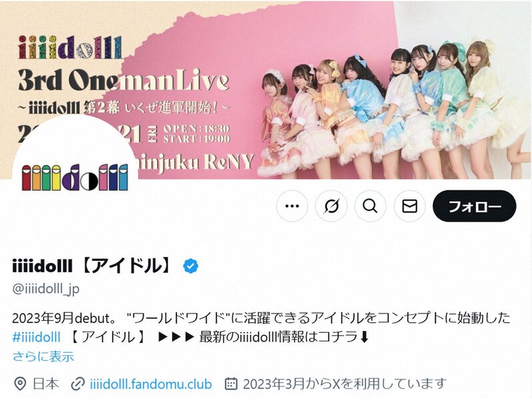Click the group photo in banner

click(x=390, y=108)
